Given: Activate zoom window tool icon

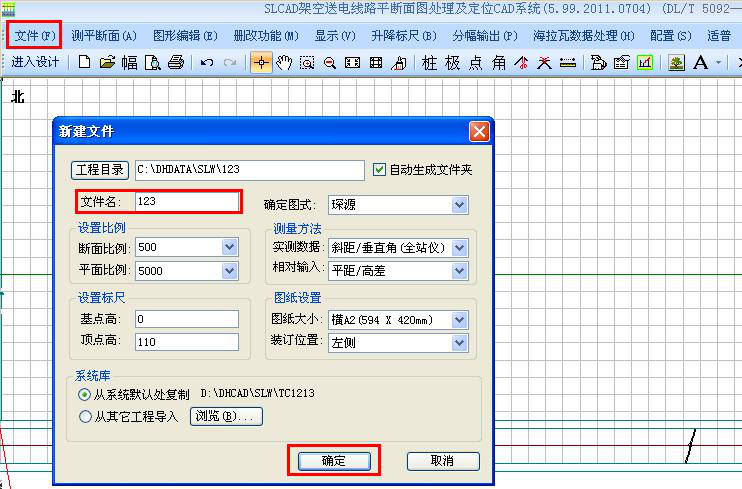Looking at the screenshot, I should click(307, 62).
